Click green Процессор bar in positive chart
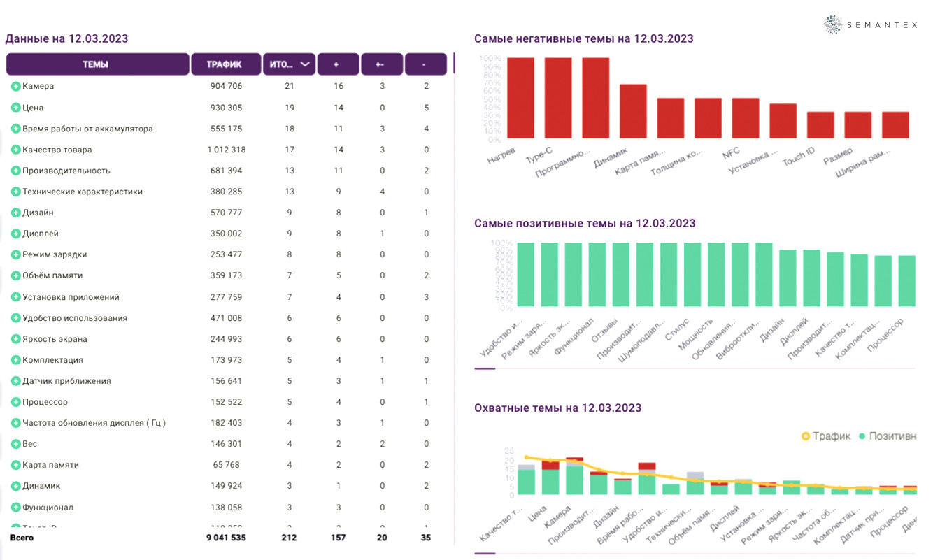940x560 pixels. click(906, 281)
